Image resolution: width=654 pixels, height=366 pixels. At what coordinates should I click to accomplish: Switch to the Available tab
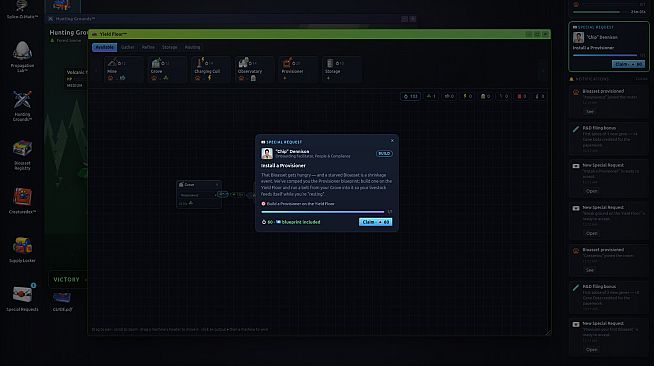(x=104, y=47)
